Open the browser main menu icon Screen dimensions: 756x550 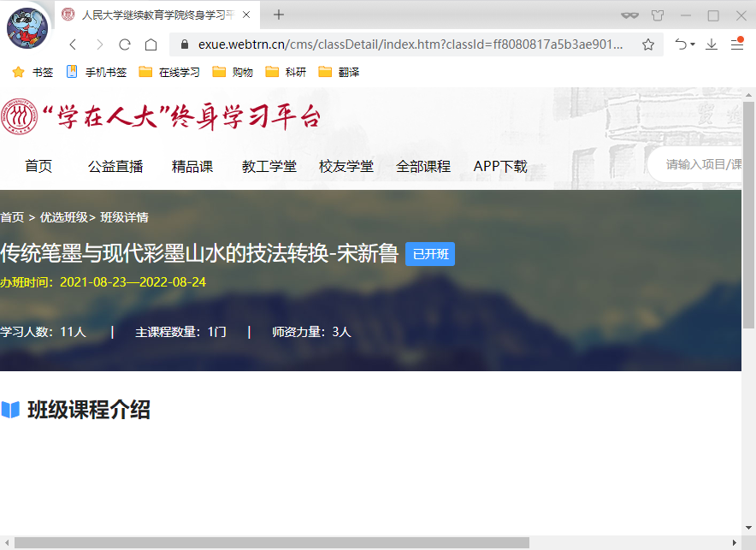tap(737, 44)
